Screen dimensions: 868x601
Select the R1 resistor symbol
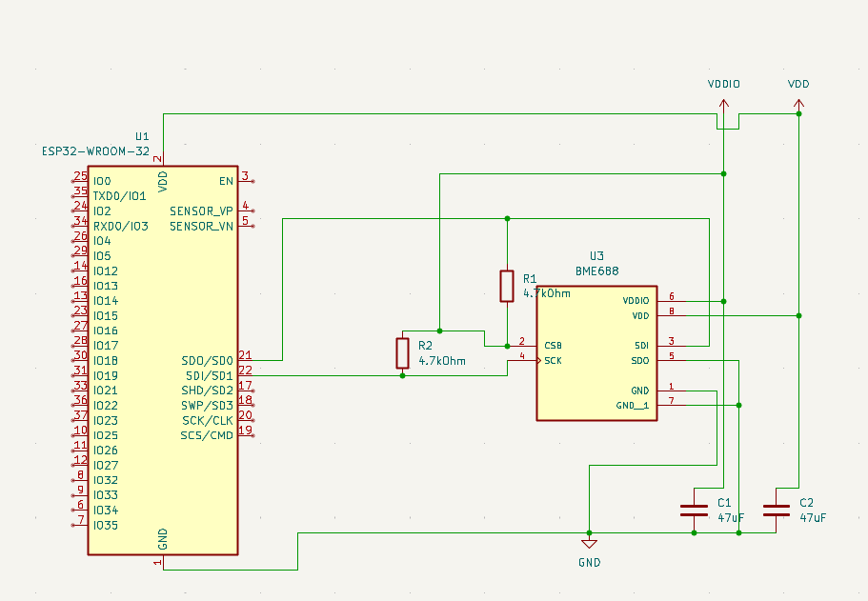pyautogui.click(x=507, y=286)
